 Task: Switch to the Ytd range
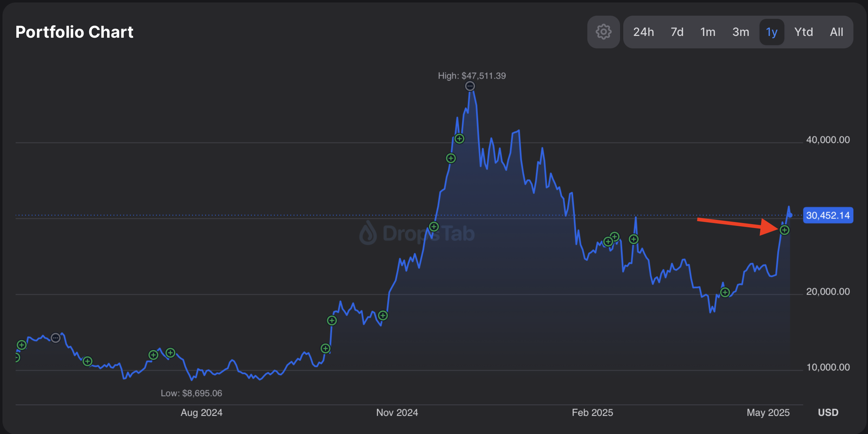(804, 32)
